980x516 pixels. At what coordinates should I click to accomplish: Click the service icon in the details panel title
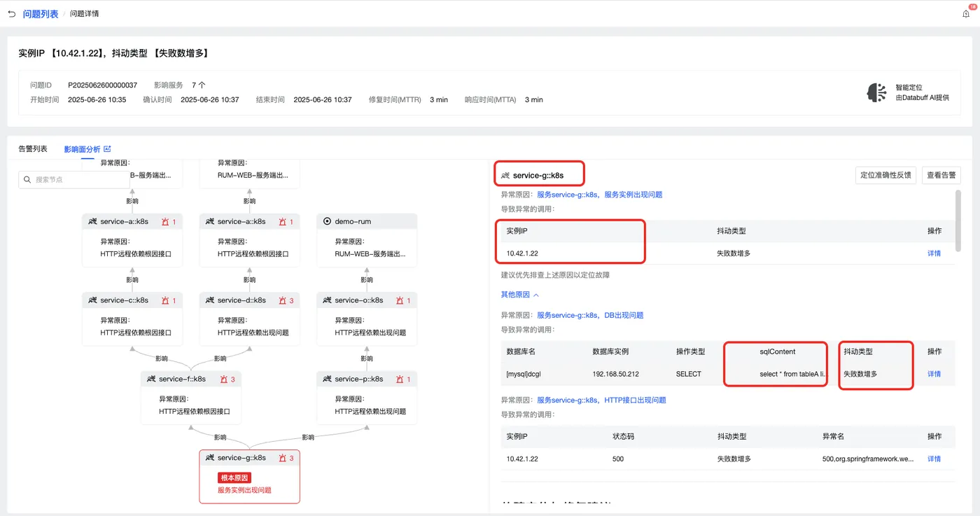point(505,175)
